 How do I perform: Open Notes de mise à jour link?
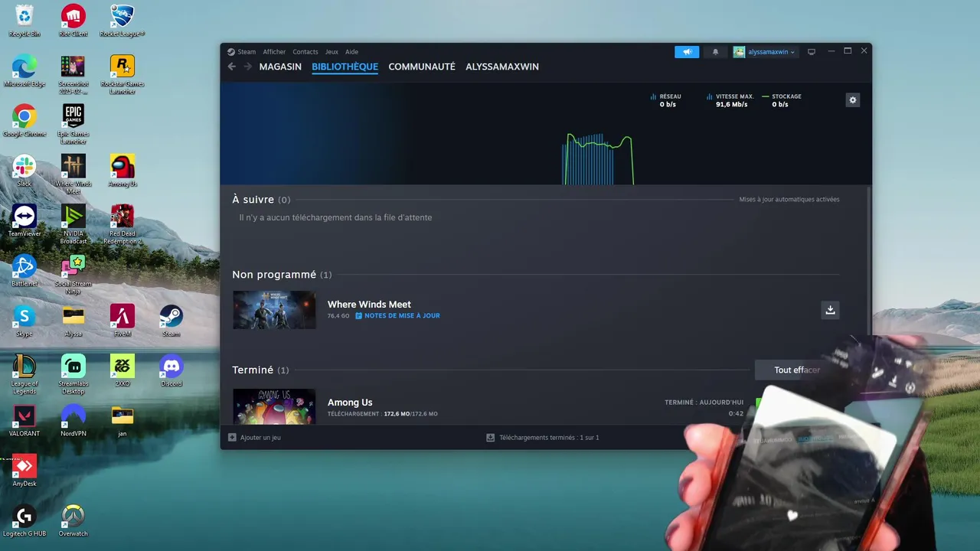click(397, 315)
